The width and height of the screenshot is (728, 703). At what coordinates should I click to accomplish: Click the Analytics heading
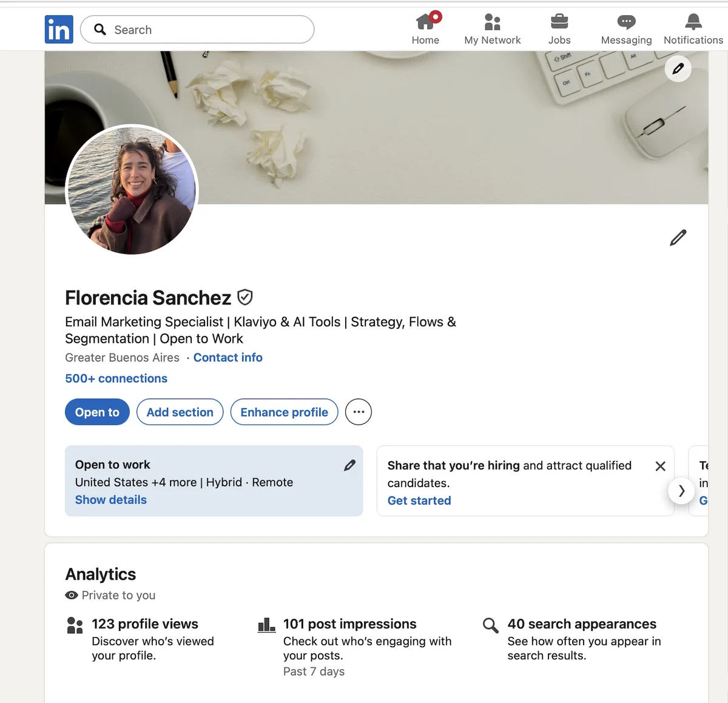101,574
